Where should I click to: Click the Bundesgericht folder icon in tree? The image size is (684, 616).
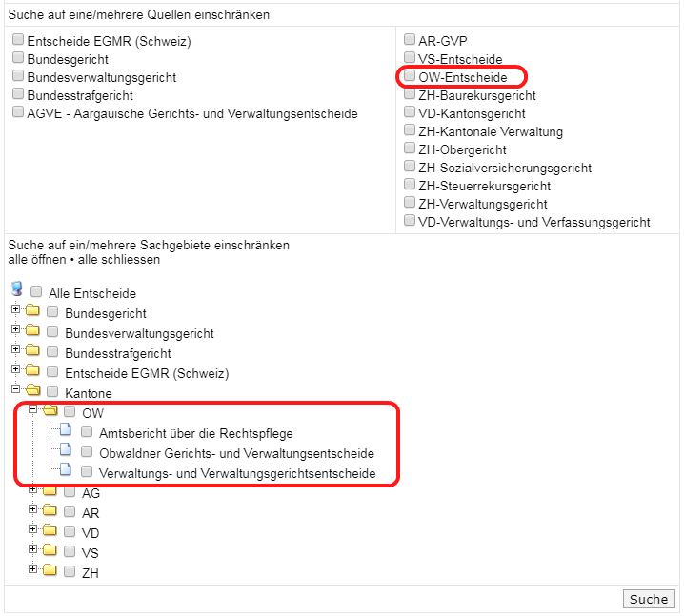[x=32, y=310]
